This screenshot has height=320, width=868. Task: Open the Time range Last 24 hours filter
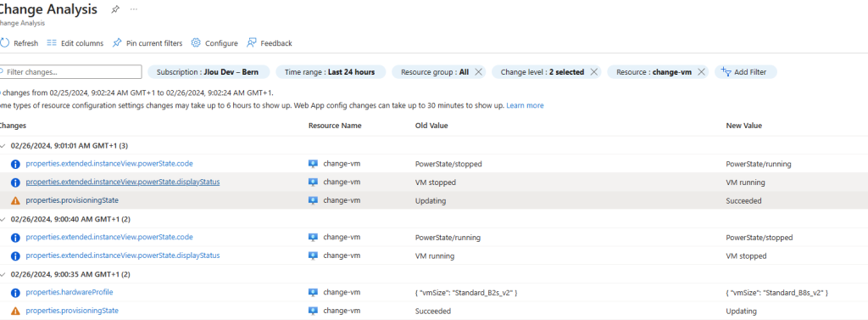click(331, 72)
